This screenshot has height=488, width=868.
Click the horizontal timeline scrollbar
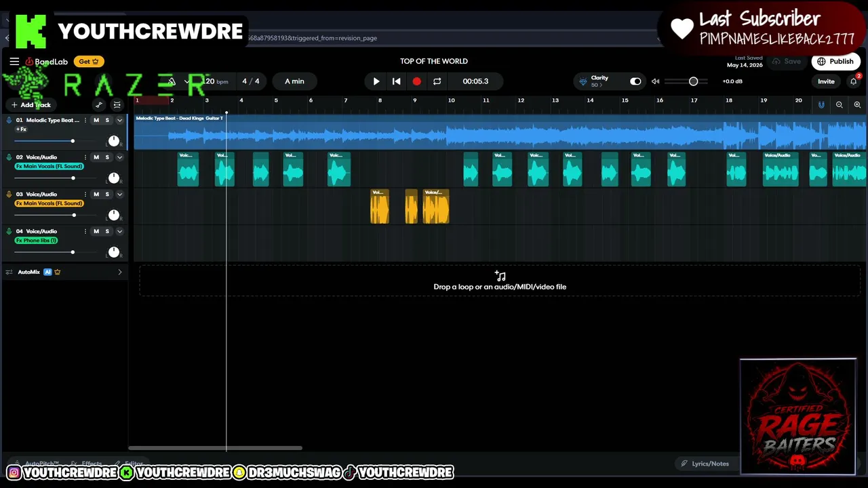pos(216,448)
